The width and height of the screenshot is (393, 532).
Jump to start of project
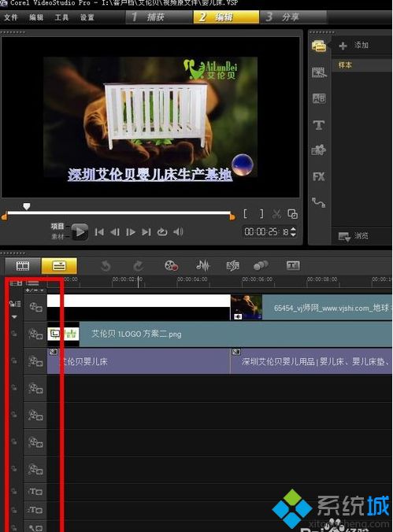pyautogui.click(x=99, y=232)
